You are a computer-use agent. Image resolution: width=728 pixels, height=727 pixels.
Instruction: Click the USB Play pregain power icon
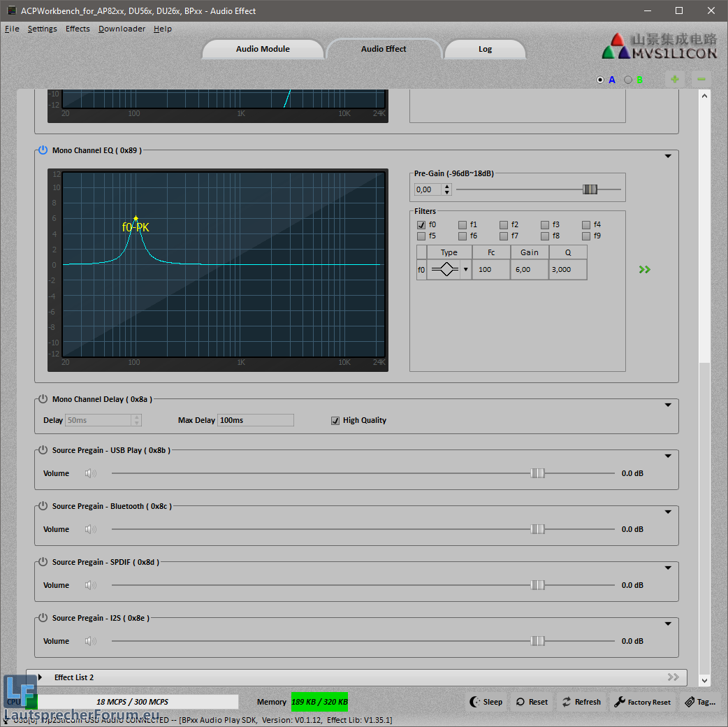coord(43,450)
